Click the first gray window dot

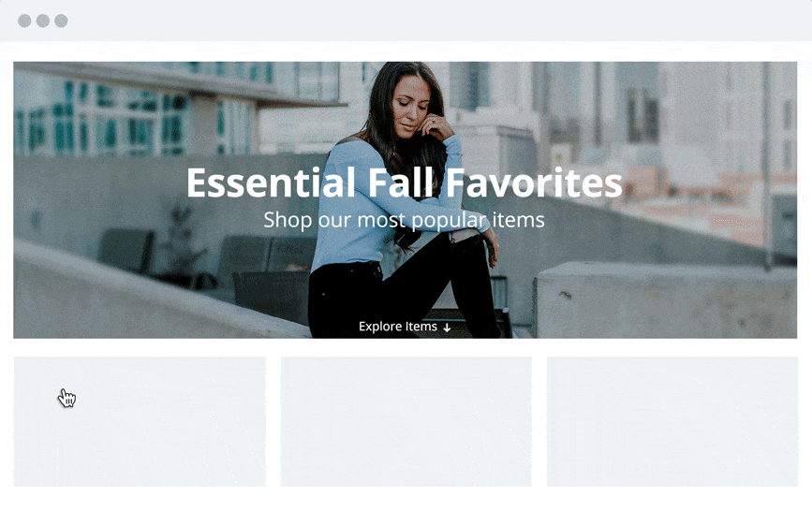24,21
